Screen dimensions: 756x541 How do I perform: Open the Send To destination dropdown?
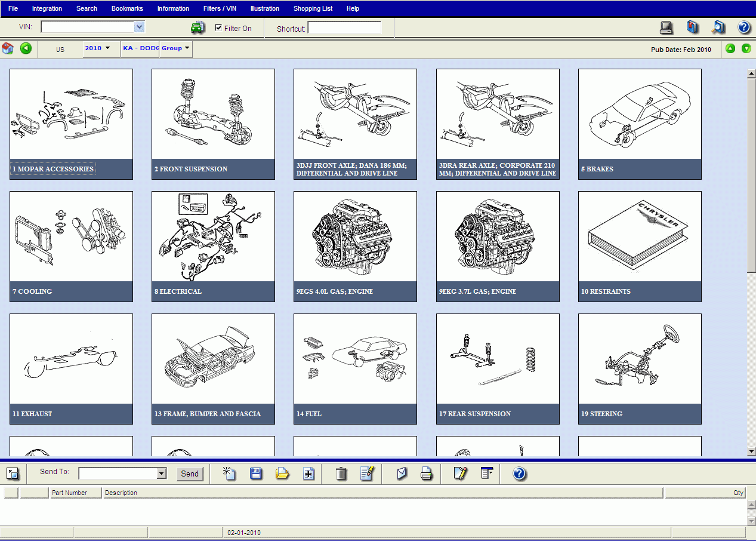point(161,474)
